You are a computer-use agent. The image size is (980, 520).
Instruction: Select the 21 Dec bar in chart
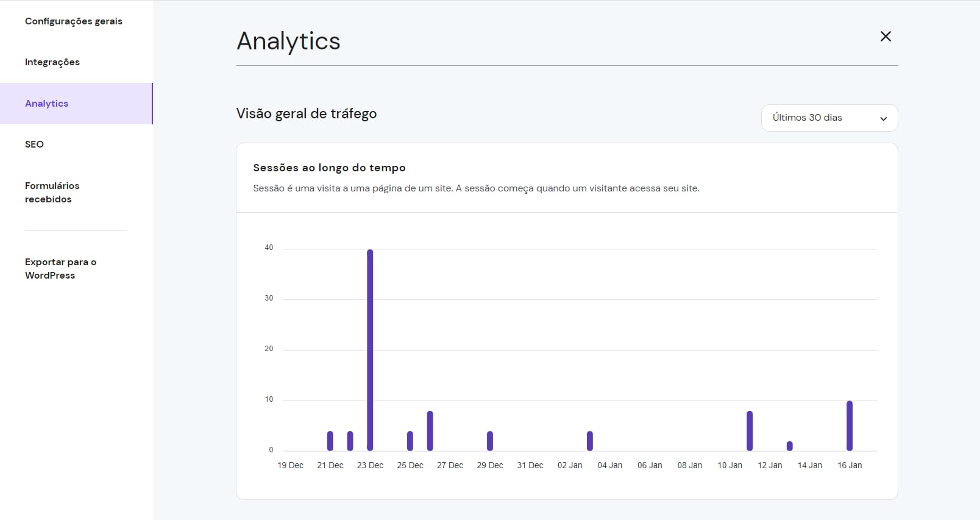click(x=330, y=441)
